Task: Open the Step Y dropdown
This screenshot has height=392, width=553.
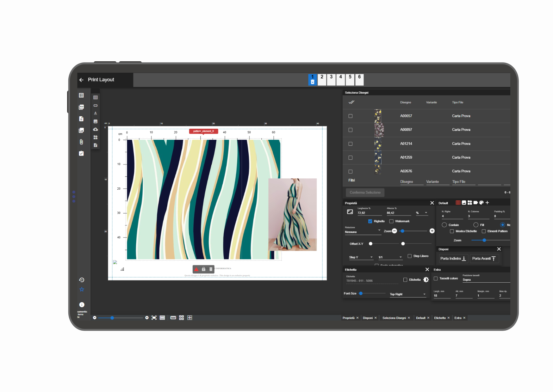Action: (361, 257)
